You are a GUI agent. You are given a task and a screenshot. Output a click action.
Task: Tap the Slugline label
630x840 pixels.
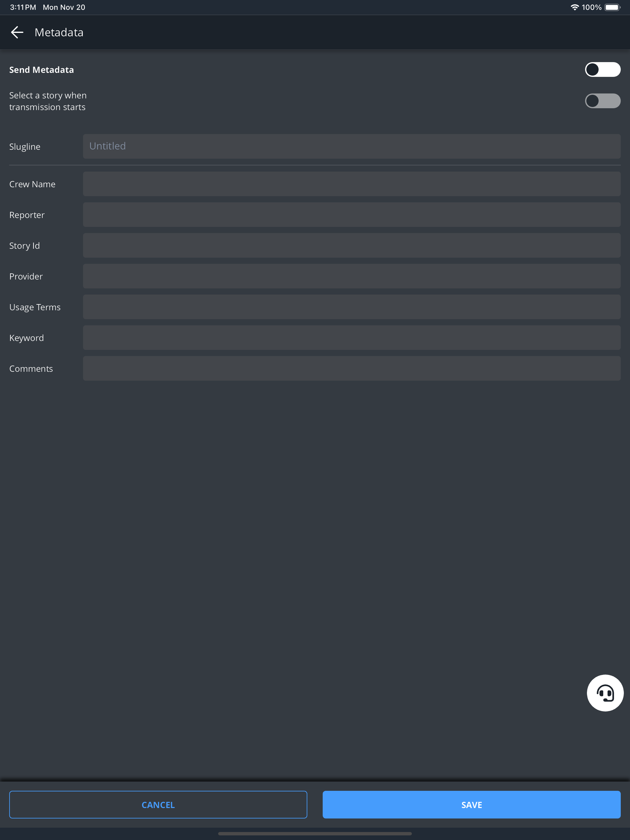25,147
